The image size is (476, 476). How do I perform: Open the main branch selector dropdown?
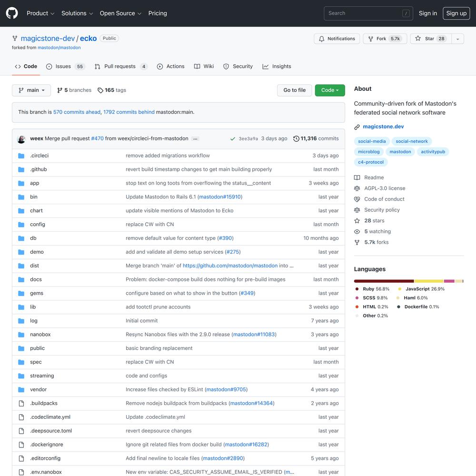tap(31, 90)
